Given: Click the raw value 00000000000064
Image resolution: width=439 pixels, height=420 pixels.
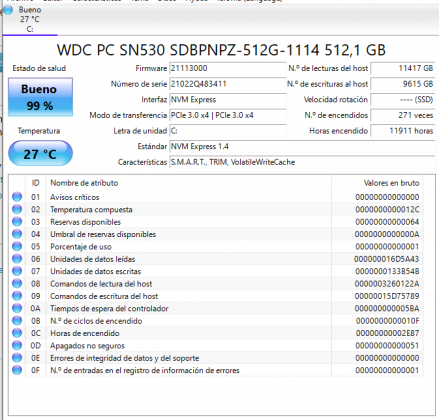Looking at the screenshot, I should pos(387,222).
